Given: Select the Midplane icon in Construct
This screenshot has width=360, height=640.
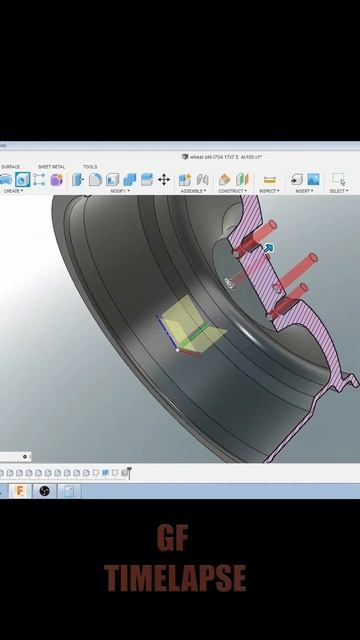Looking at the screenshot, I should [242, 180].
